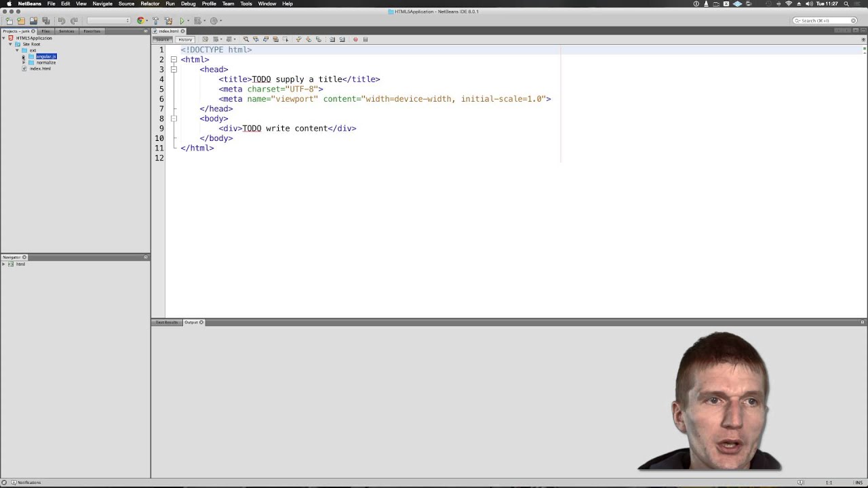Image resolution: width=868 pixels, height=488 pixels.
Task: Open the project configuration combo box
Action: click(108, 21)
